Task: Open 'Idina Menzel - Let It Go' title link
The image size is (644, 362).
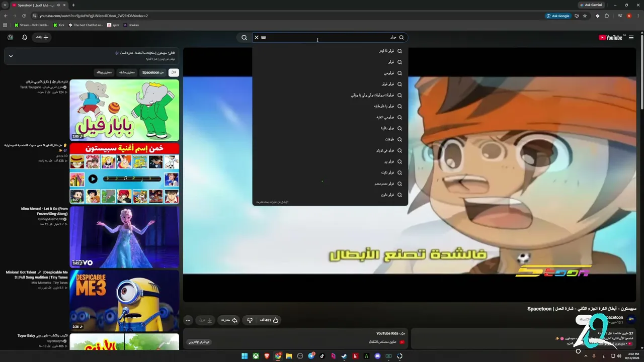Action: [44, 211]
